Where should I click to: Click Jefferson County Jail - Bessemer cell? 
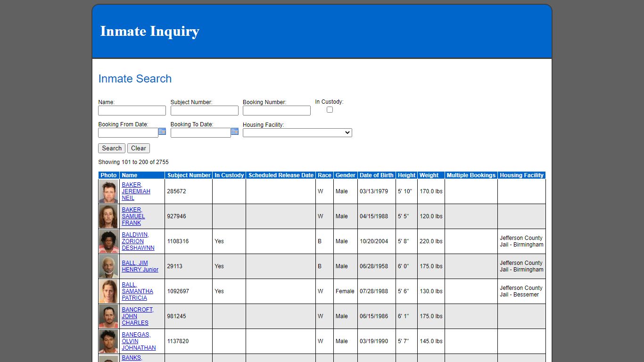[x=521, y=291]
